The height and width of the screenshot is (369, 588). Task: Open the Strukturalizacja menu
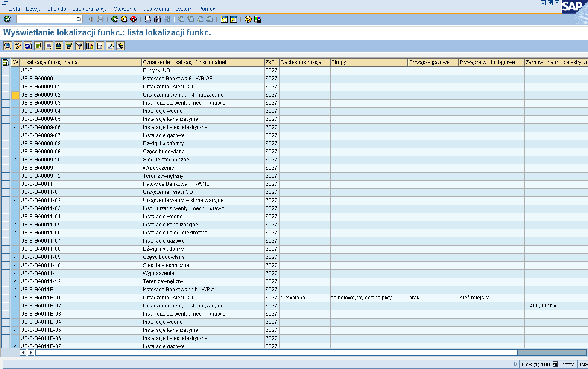(90, 9)
